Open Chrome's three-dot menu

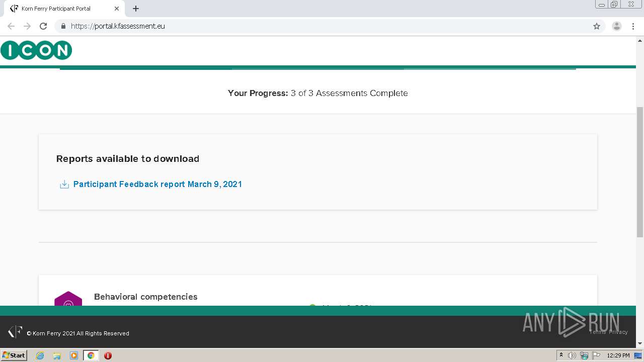(x=633, y=26)
